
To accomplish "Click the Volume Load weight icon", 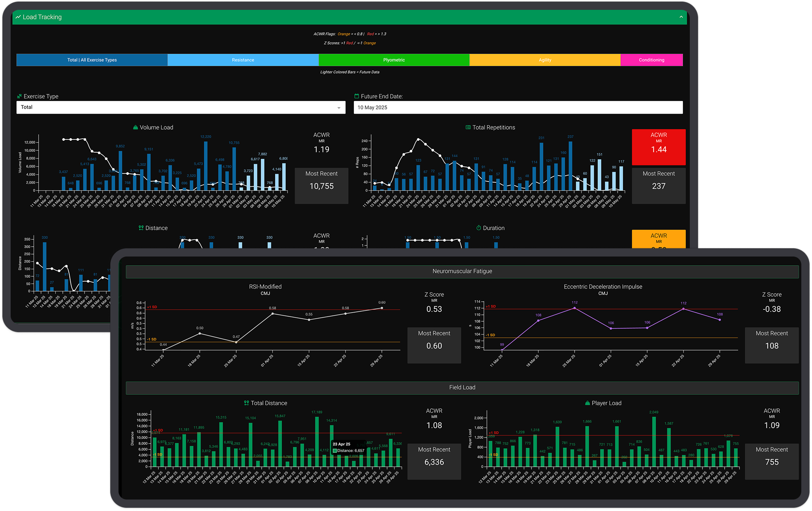I will 135,127.
